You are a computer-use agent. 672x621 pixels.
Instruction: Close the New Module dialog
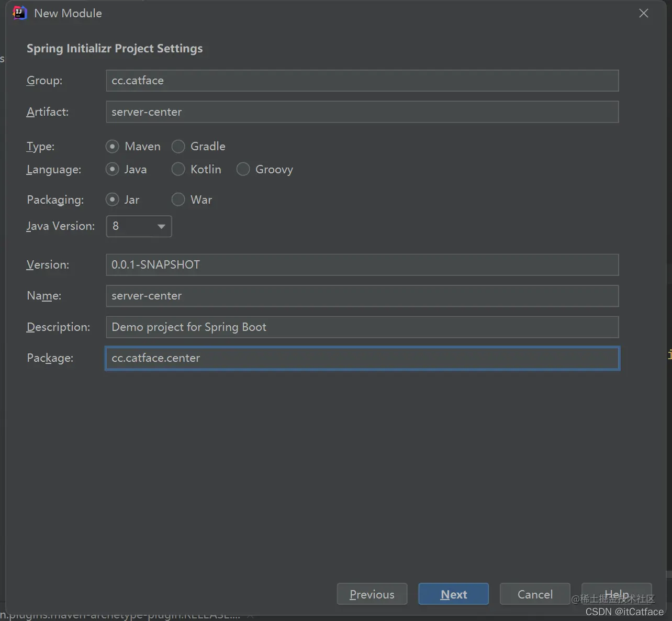point(643,13)
